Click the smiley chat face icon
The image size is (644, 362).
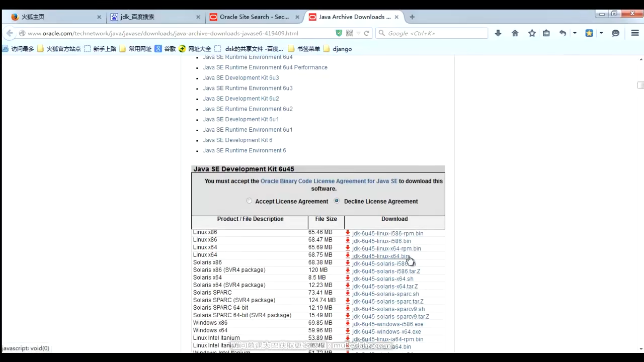[615, 33]
